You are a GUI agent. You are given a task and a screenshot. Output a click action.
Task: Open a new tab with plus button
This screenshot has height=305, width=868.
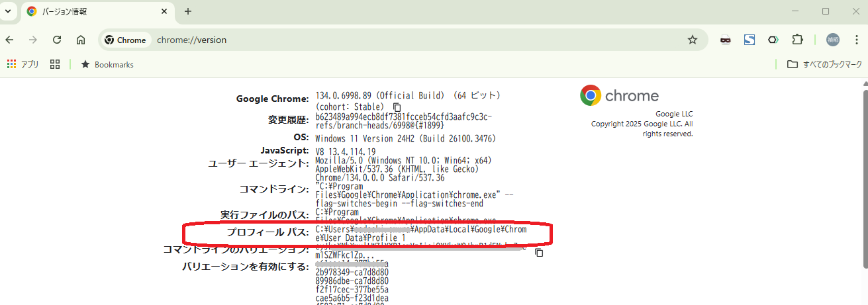[188, 11]
